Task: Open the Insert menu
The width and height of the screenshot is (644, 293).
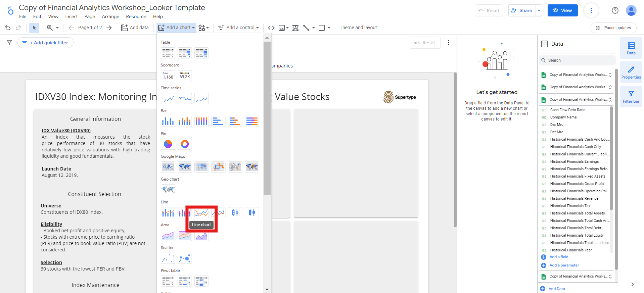Action: [72, 17]
